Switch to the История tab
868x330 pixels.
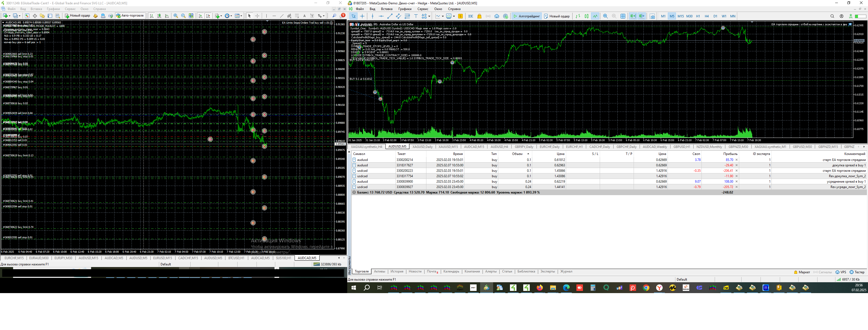click(397, 271)
